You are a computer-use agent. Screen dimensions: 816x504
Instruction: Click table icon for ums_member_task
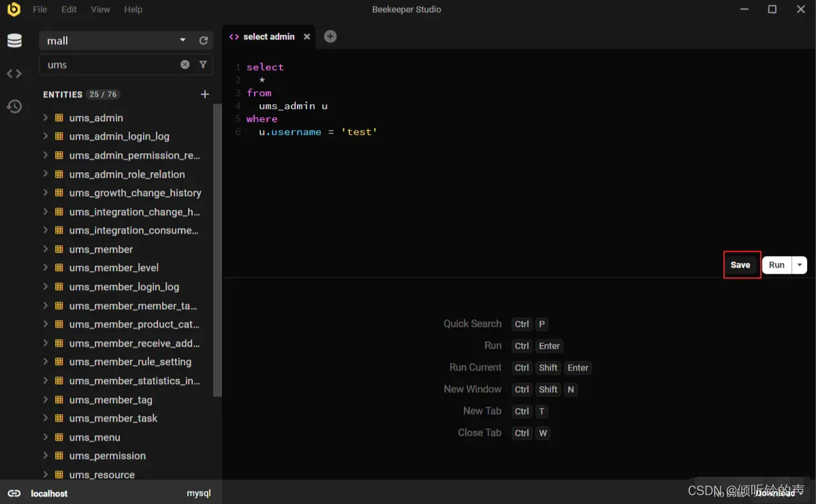[x=59, y=418]
